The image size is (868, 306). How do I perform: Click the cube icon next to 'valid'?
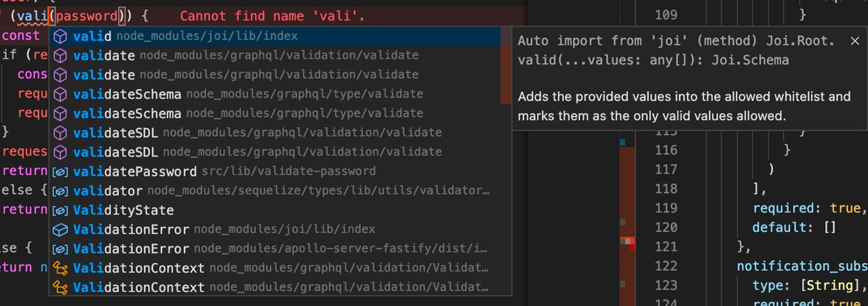click(x=60, y=36)
